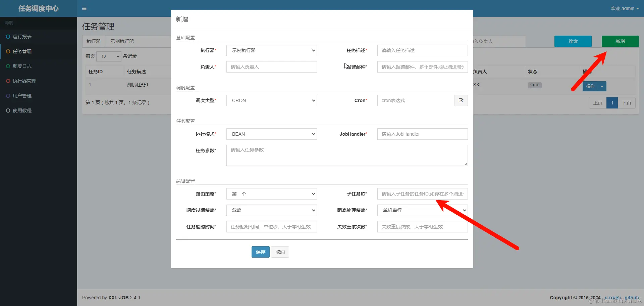Focus the 失败重试次数 input field
The width and height of the screenshot is (644, 306).
423,227
